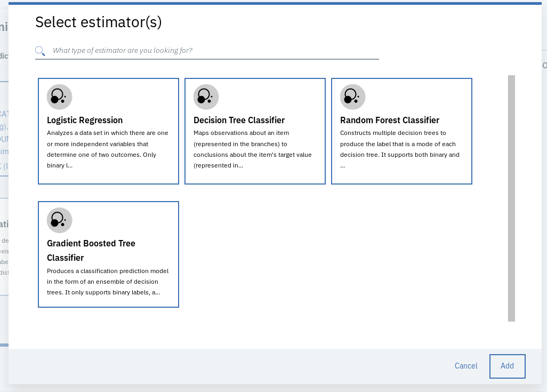Screen dimensions: 547x392
Task: Select the Gradient Boosted Tree Classifier title
Action: (x=91, y=250)
